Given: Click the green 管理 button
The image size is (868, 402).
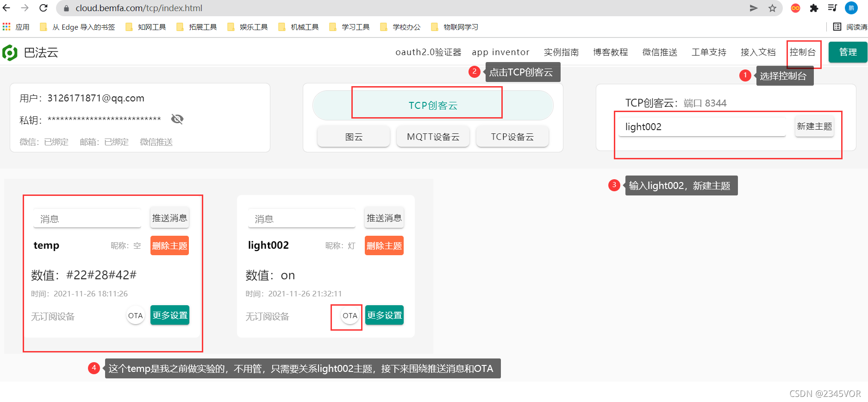Looking at the screenshot, I should point(848,52).
